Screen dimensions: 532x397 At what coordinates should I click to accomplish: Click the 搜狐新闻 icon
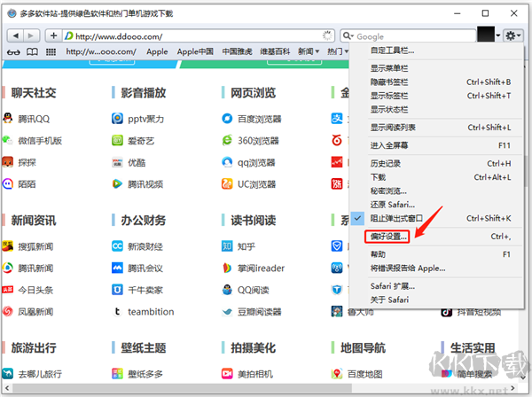point(7,245)
